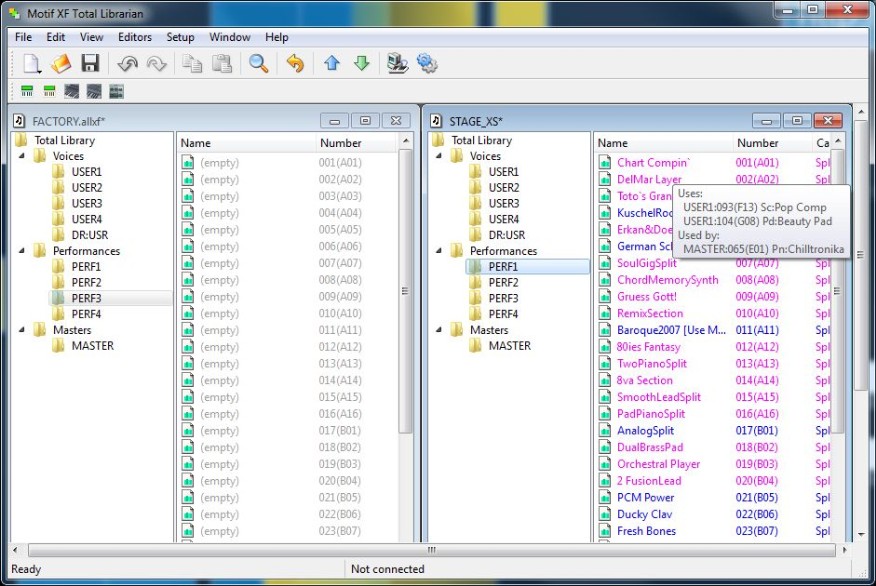Open Find with the magnifying glass icon

point(259,64)
